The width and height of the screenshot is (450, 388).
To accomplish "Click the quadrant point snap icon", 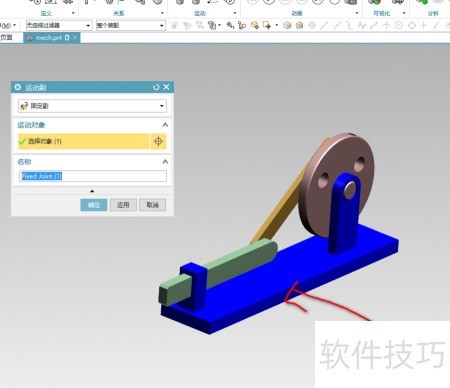I will (412, 25).
